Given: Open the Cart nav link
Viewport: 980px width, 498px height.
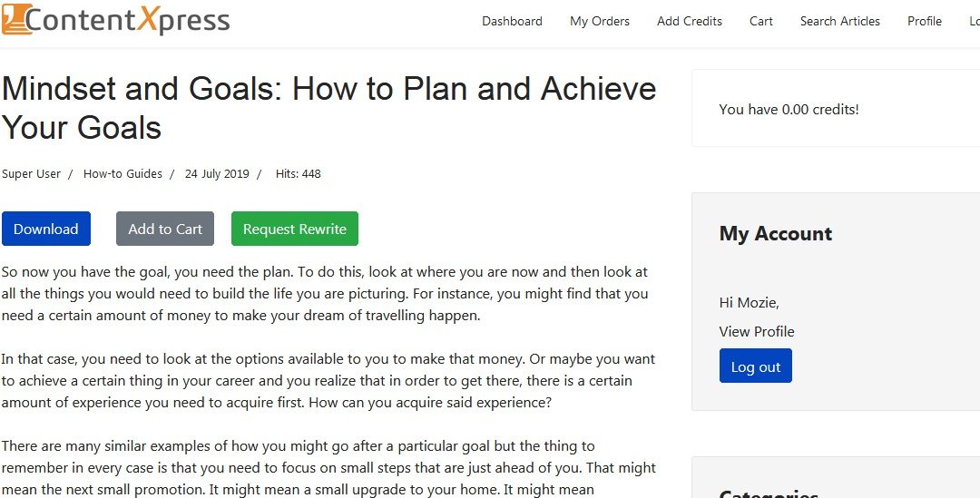Looking at the screenshot, I should tap(761, 21).
